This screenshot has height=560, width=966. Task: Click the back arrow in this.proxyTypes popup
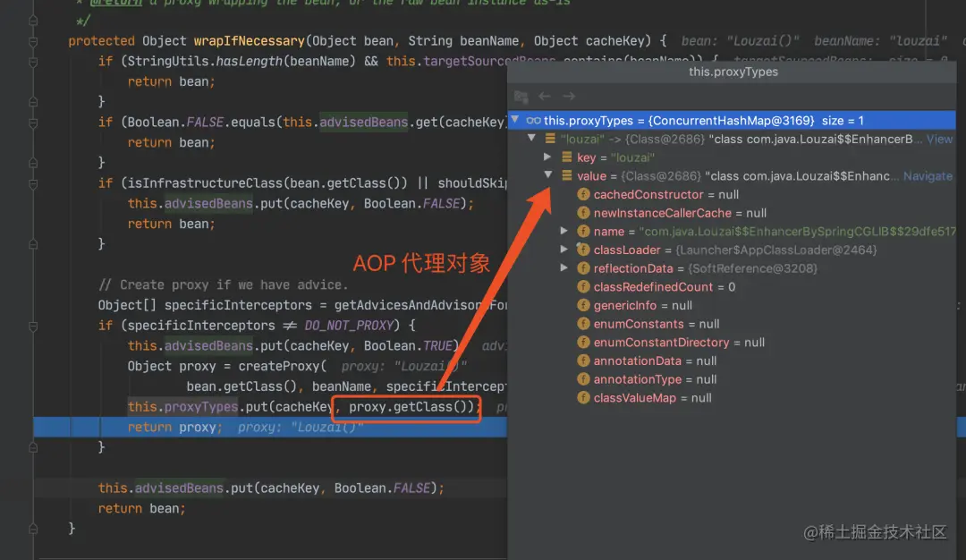545,96
